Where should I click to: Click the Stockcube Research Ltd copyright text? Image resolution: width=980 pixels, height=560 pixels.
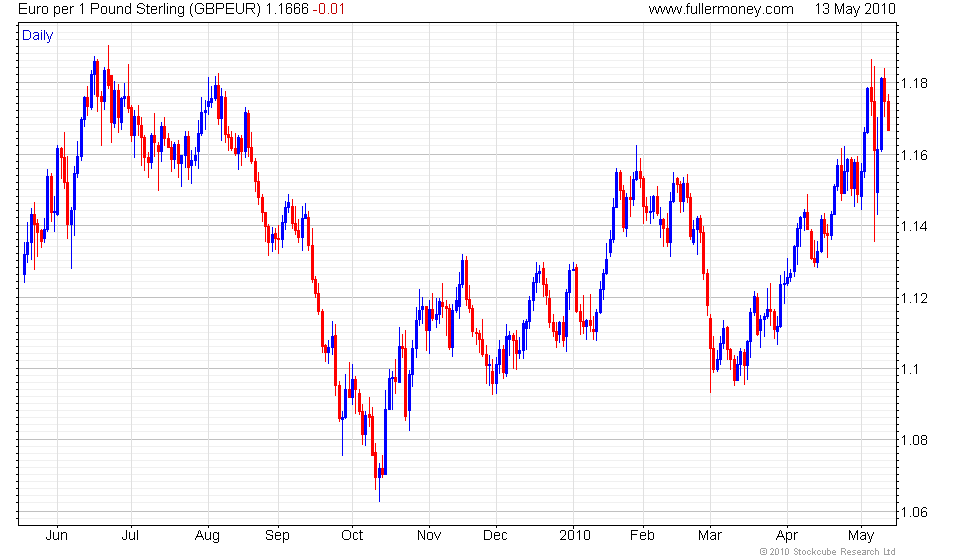[828, 552]
